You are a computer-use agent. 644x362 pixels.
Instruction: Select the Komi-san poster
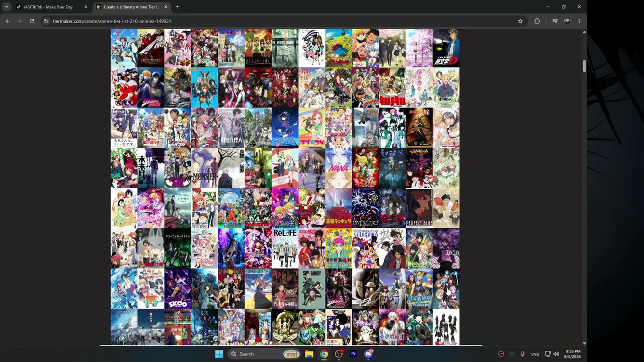[x=124, y=128]
